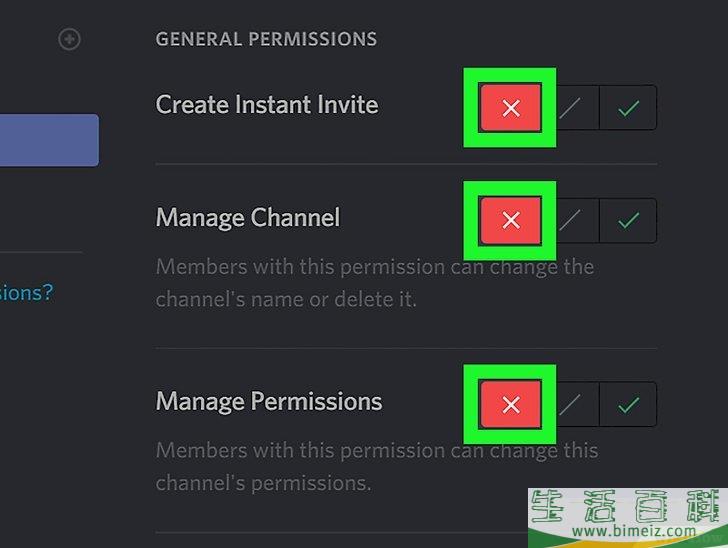Image resolution: width=728 pixels, height=548 pixels.
Task: Click the Manage Permissions label
Action: coord(269,401)
